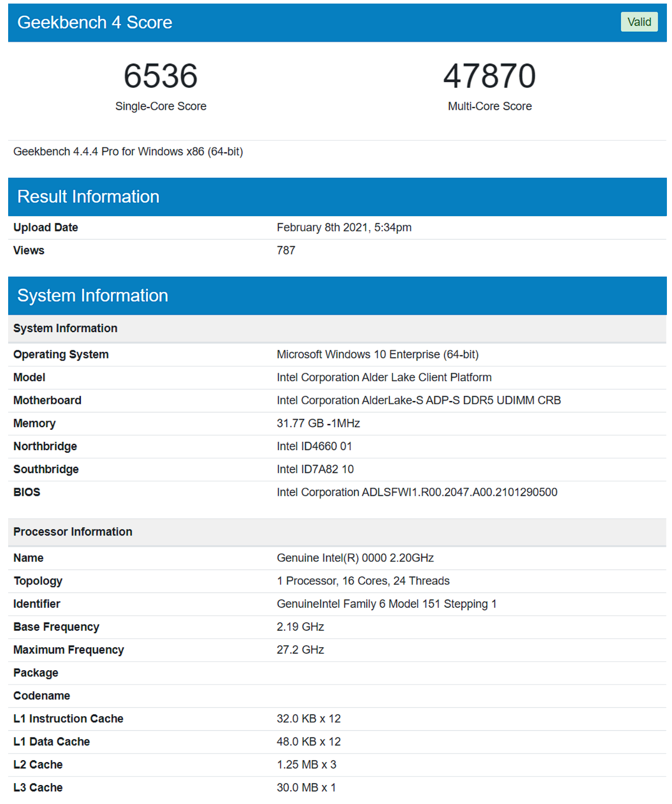Select GenuineIntel Family 6 Model 151 Stepping 1
Viewport: 672px width, 804px height.
pos(387,604)
